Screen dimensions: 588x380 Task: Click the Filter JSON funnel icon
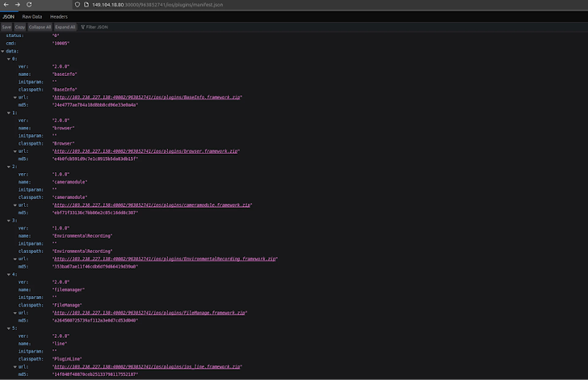click(82, 27)
